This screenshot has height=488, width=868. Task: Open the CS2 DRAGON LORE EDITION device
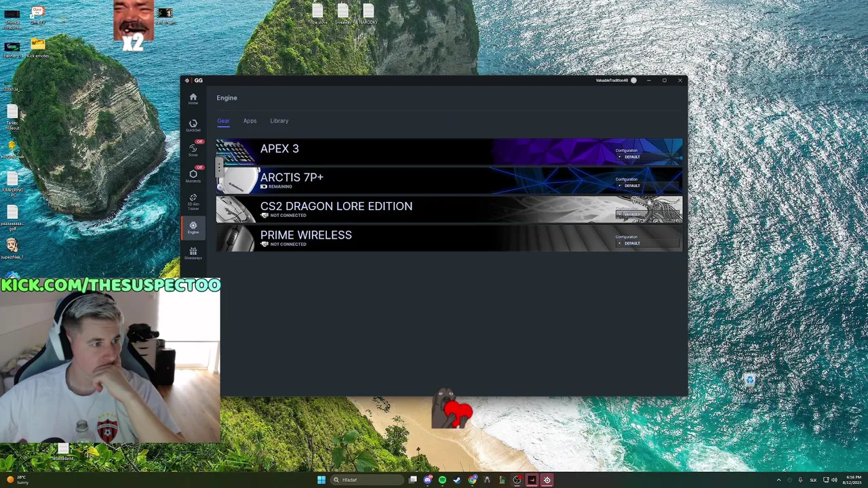pos(449,209)
